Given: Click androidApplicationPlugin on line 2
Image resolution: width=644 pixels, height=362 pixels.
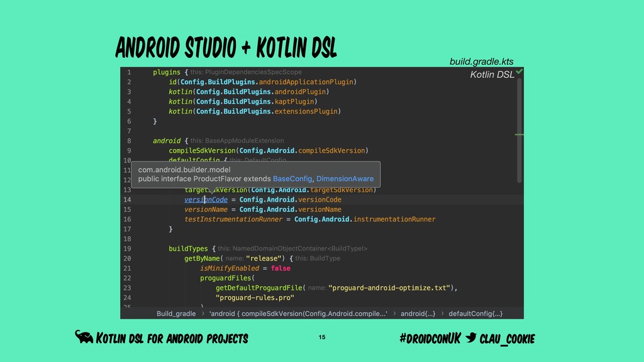Looking at the screenshot, I should [306, 82].
